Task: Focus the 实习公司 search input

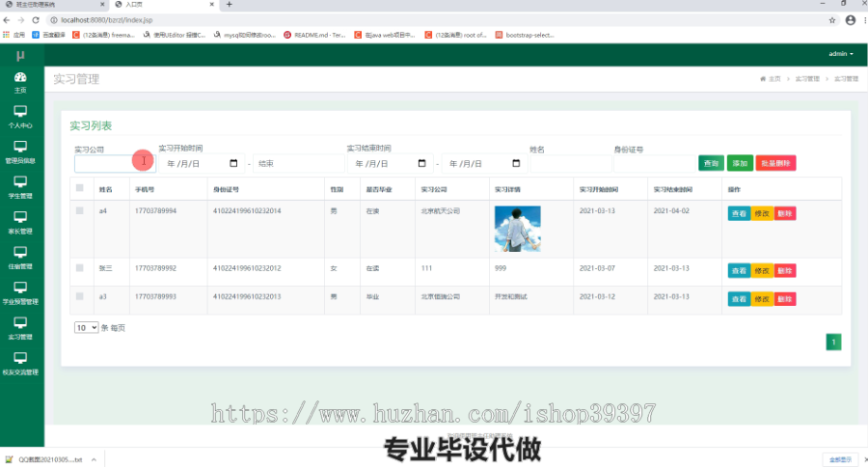Action: coord(115,163)
